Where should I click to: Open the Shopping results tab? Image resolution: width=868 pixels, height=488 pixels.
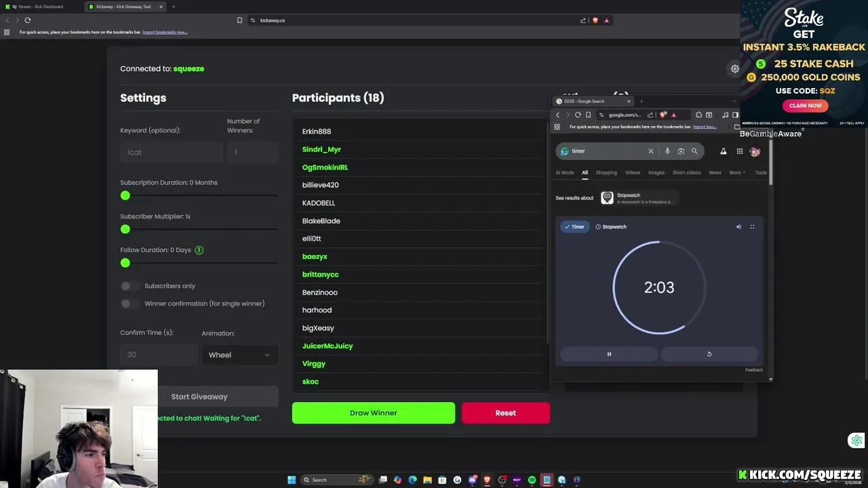(x=606, y=173)
